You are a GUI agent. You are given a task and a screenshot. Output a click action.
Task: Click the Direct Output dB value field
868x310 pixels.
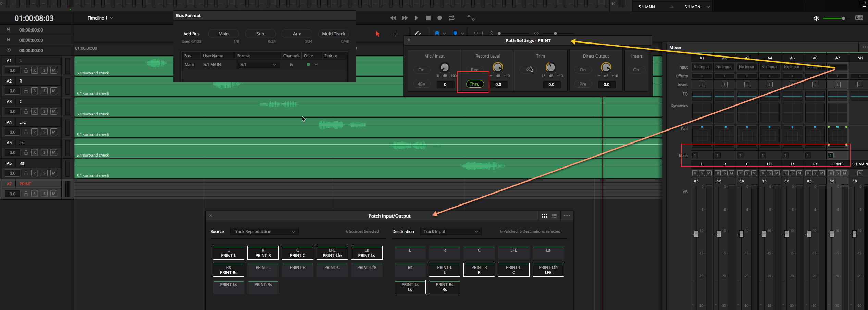click(x=607, y=84)
